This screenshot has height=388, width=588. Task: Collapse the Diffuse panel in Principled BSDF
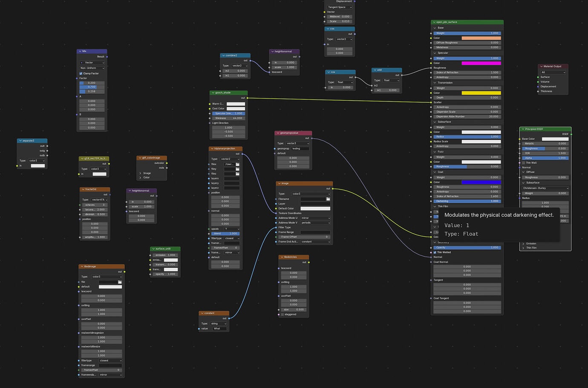pos(523,172)
